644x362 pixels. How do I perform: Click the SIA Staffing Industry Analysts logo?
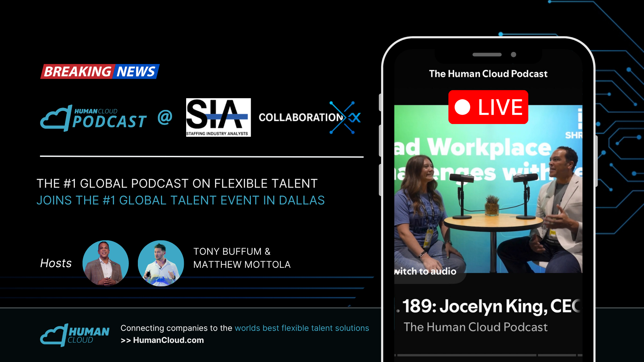tap(218, 117)
